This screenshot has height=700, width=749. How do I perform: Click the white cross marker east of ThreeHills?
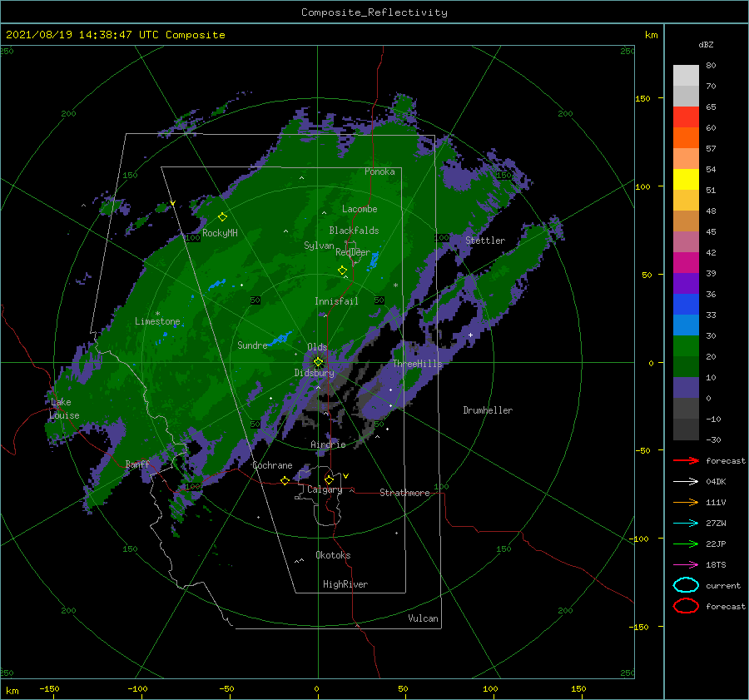pyautogui.click(x=470, y=335)
